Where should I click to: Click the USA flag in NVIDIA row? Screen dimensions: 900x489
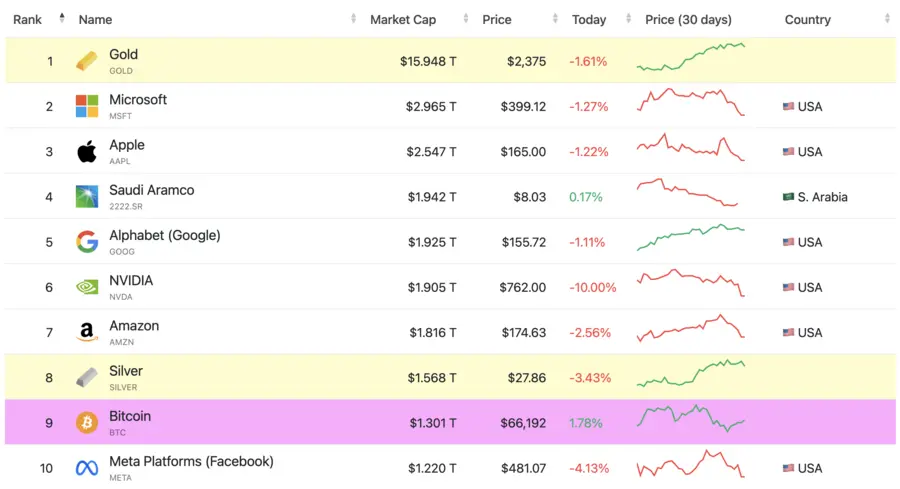coord(788,287)
